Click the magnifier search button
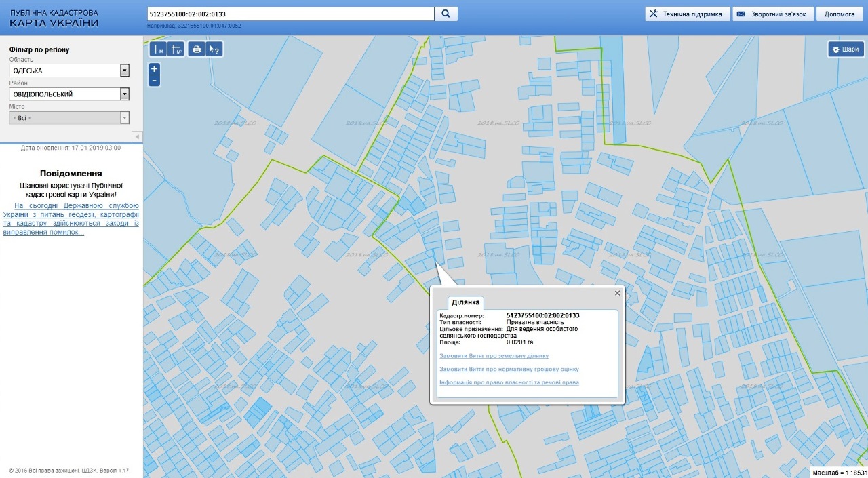Screen dimensions: 868x478 [446, 14]
